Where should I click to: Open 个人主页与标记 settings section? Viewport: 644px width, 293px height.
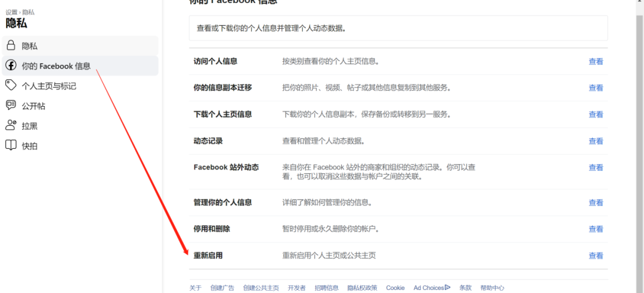point(80,86)
